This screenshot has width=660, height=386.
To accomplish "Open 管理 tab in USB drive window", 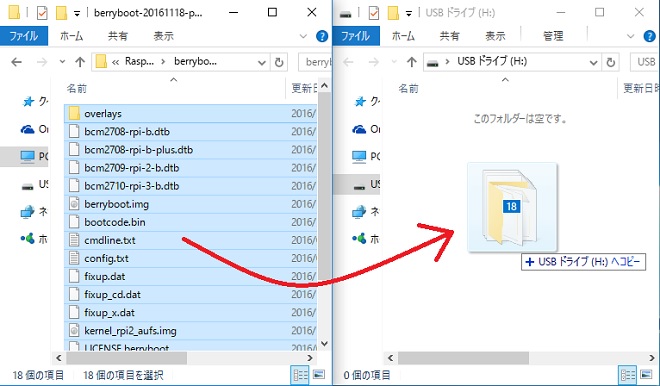I will click(x=553, y=36).
